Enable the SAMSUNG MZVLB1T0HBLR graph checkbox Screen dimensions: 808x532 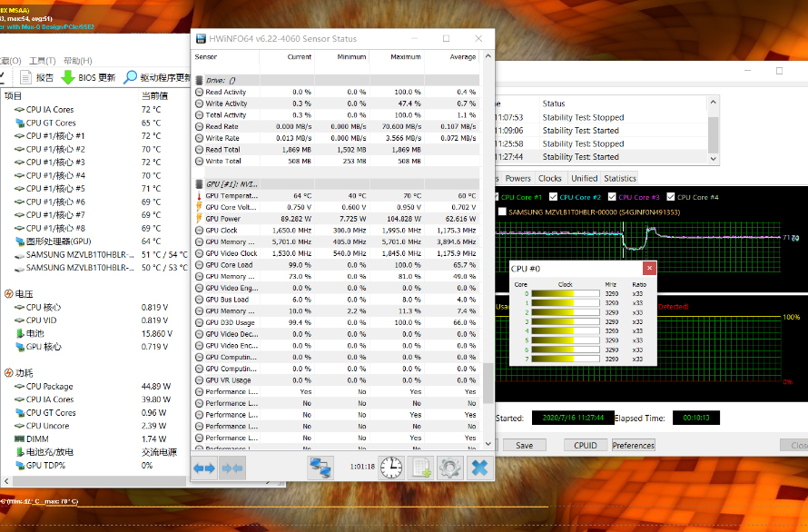502,212
